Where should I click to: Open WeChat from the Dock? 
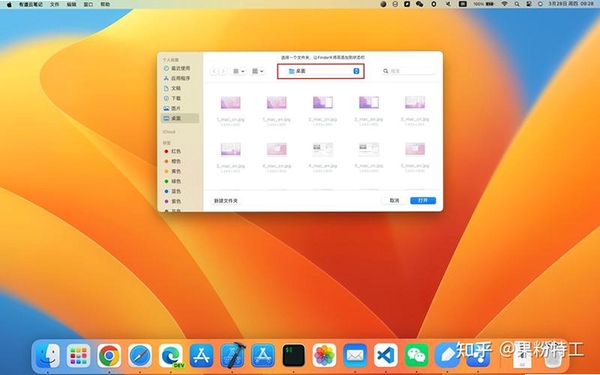click(416, 356)
